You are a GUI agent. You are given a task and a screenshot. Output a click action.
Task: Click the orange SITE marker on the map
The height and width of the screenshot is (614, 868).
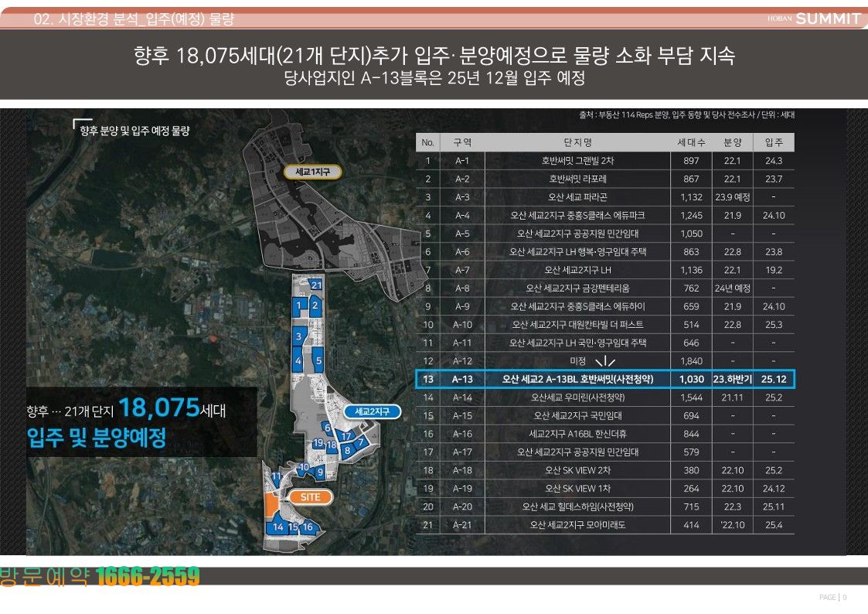310,497
